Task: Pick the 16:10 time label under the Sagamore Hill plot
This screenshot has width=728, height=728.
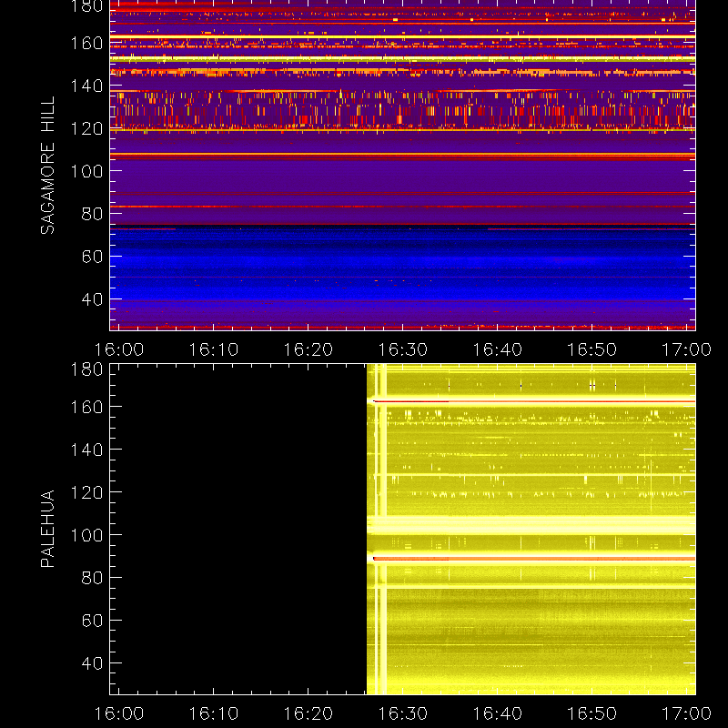Action: (x=214, y=349)
